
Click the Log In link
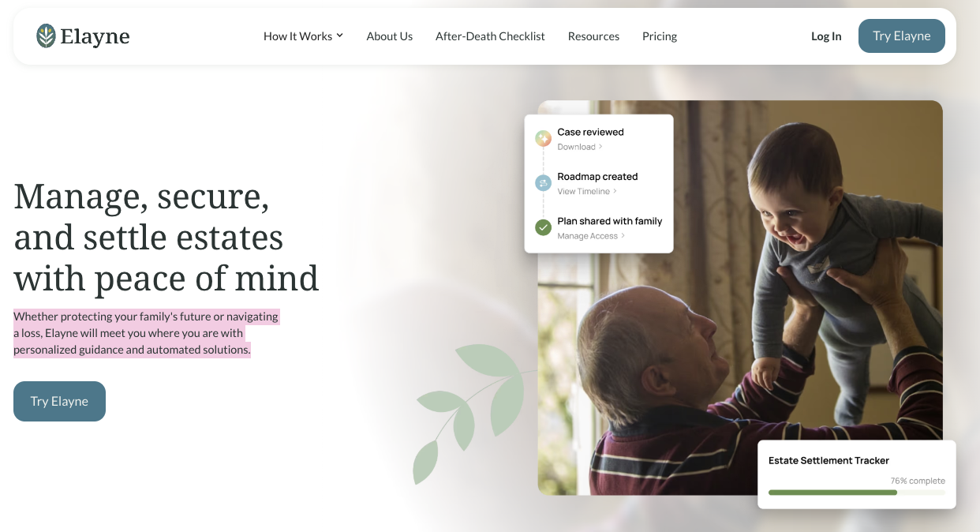pos(826,36)
